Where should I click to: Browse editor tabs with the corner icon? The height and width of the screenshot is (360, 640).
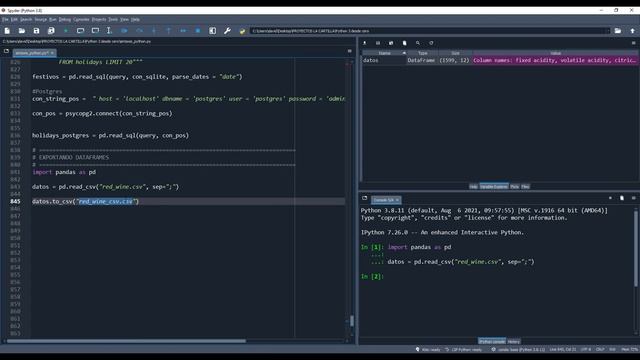click(x=6, y=51)
